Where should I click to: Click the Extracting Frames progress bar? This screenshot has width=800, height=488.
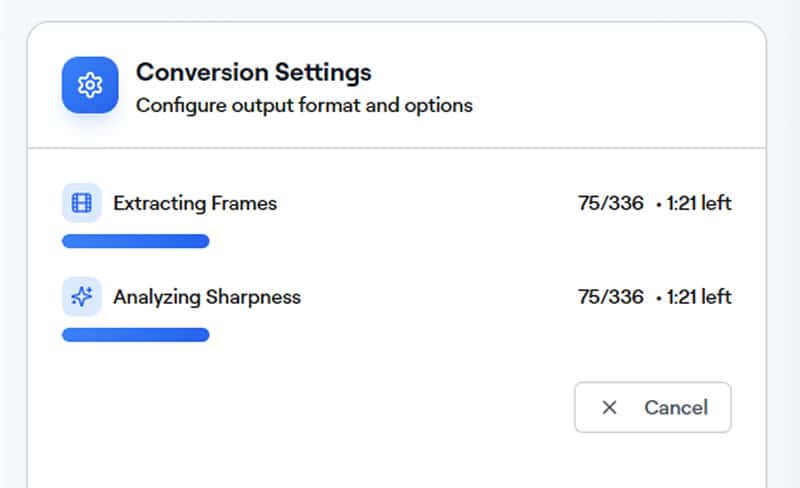pyautogui.click(x=135, y=241)
